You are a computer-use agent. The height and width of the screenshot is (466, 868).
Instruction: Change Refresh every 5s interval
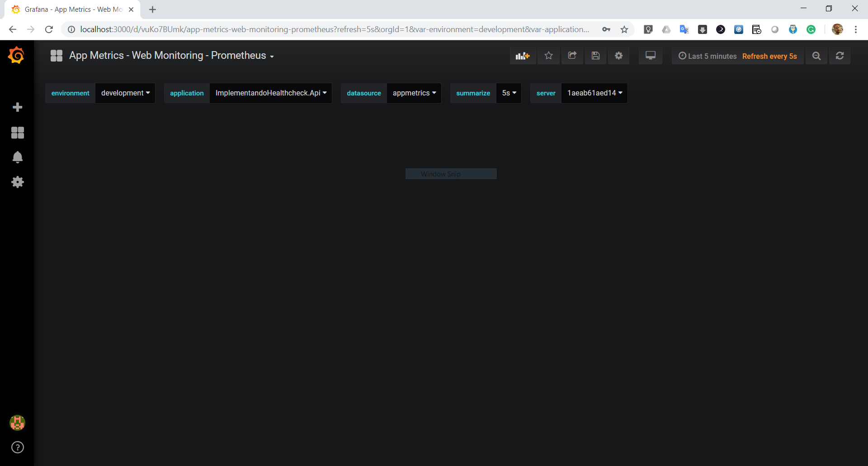pos(769,56)
